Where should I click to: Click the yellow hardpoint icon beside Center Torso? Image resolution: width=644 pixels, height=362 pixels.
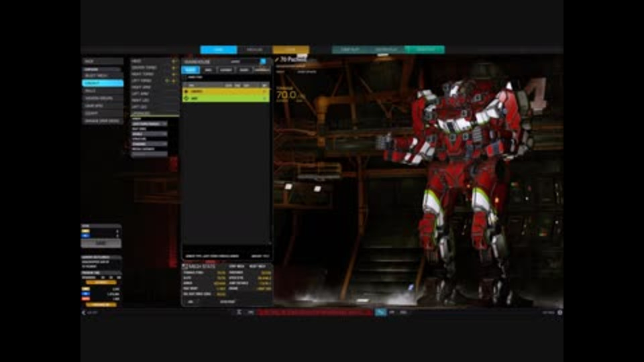[x=174, y=67]
